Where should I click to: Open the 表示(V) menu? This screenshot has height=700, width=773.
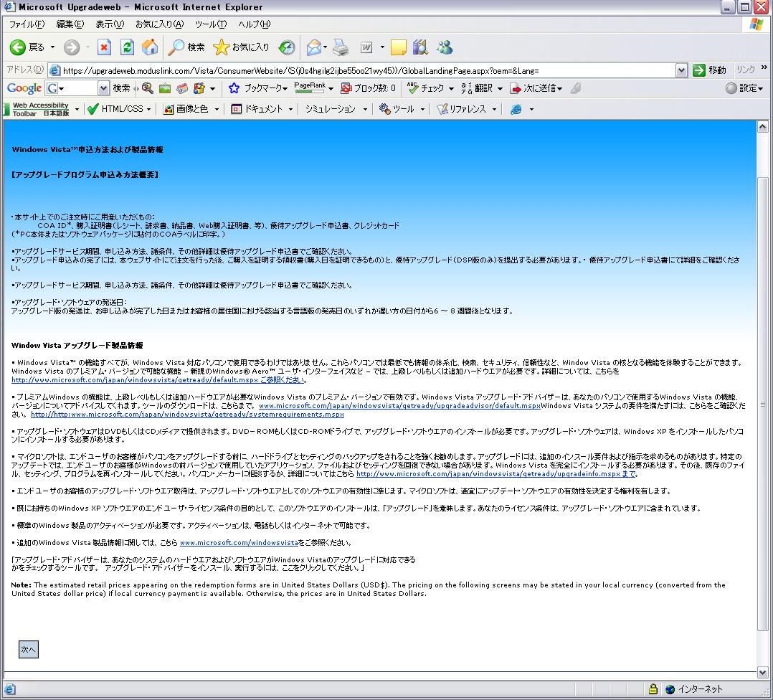coord(110,24)
